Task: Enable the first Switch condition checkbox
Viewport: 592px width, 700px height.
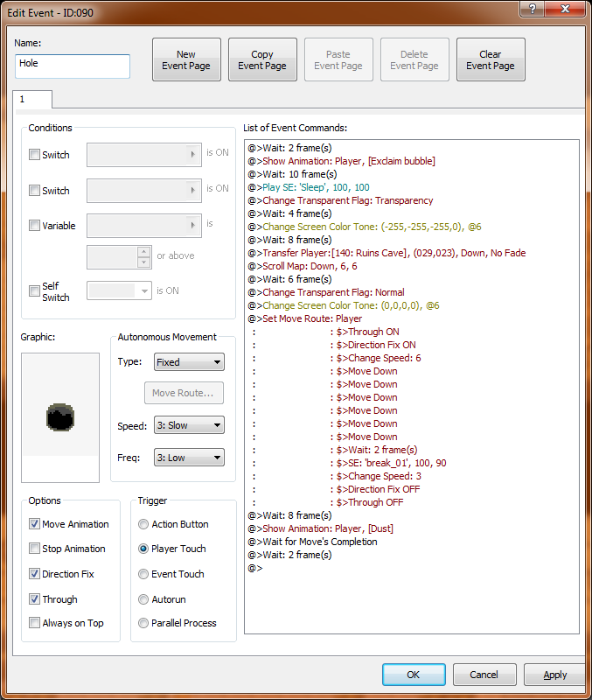Action: click(x=35, y=155)
